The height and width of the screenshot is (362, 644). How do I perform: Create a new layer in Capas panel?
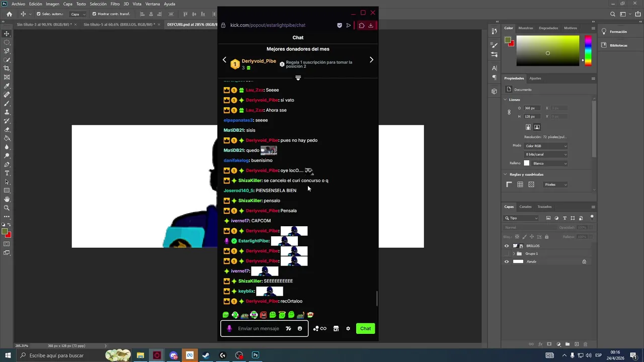click(x=577, y=344)
